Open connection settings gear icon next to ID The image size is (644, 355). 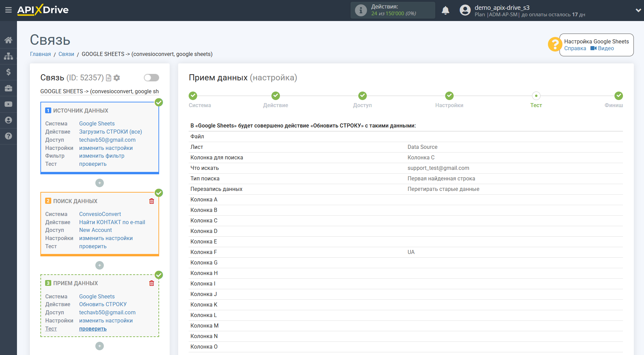point(117,78)
